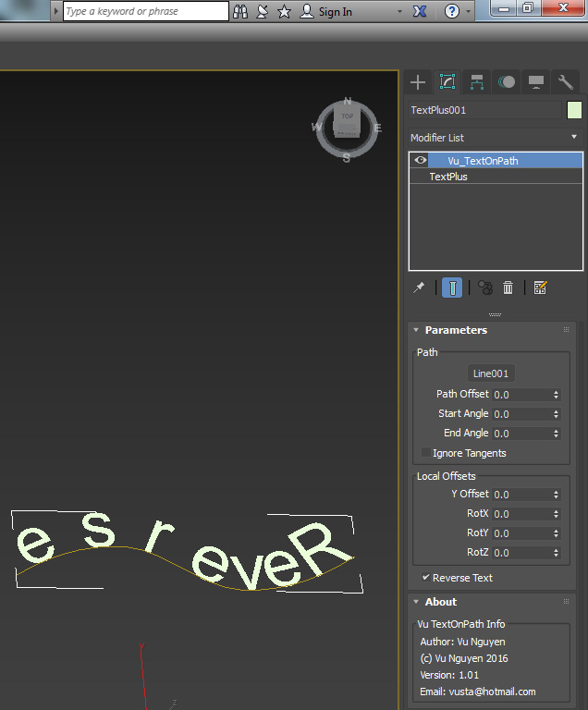
Task: Click the ViewCube TOP face
Action: point(348,116)
